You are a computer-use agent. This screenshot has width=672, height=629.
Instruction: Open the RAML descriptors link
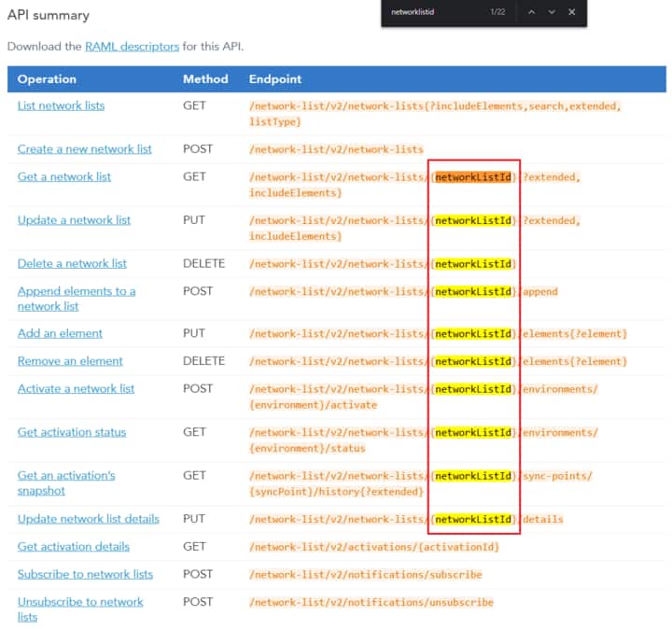(132, 46)
